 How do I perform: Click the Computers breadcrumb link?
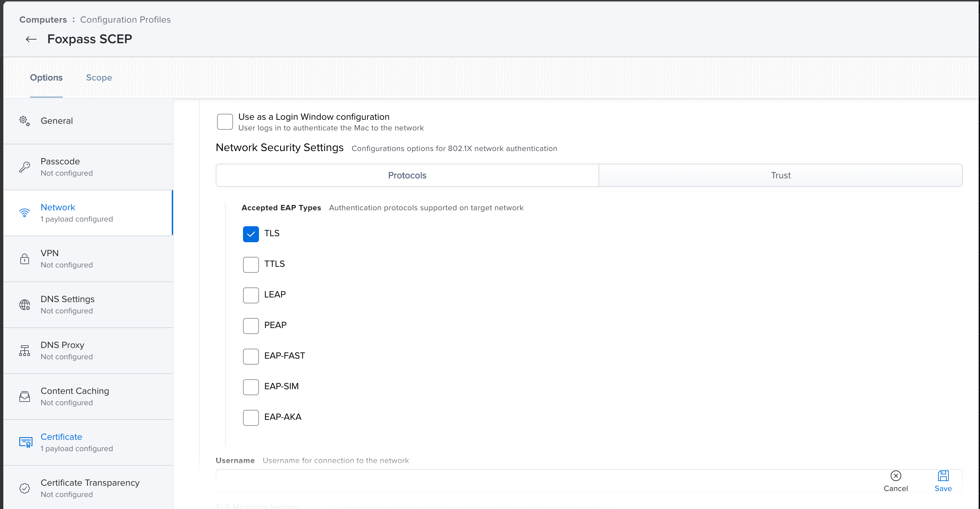tap(43, 20)
